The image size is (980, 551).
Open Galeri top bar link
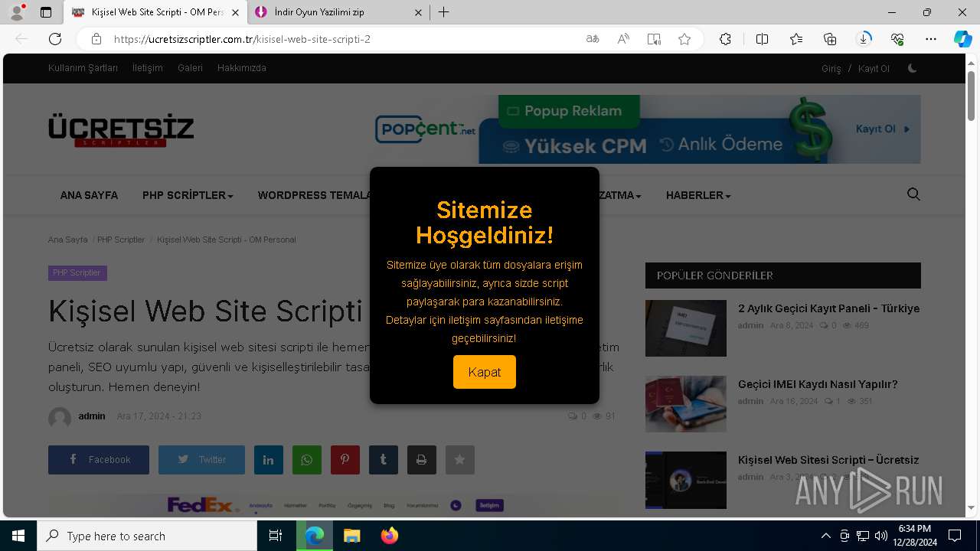coord(190,68)
